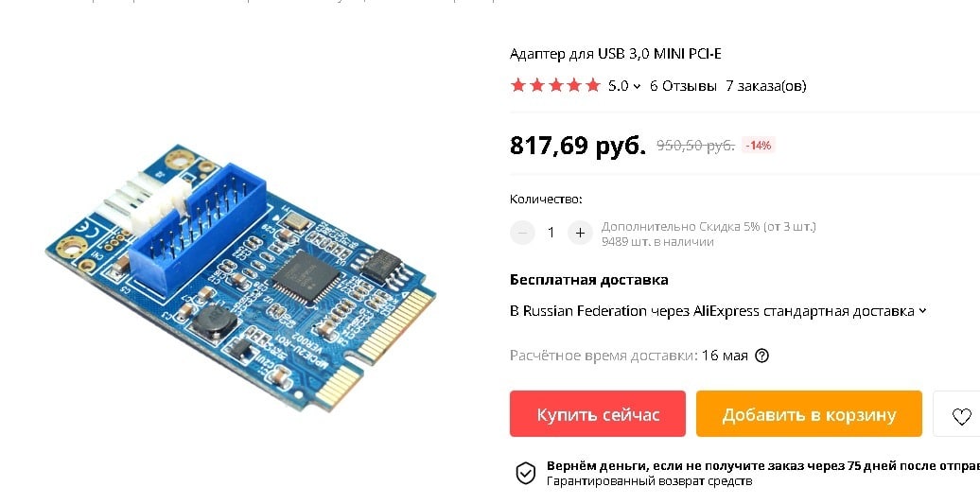Click the heart wishlist icon
This screenshot has width=980, height=504.
tap(961, 416)
